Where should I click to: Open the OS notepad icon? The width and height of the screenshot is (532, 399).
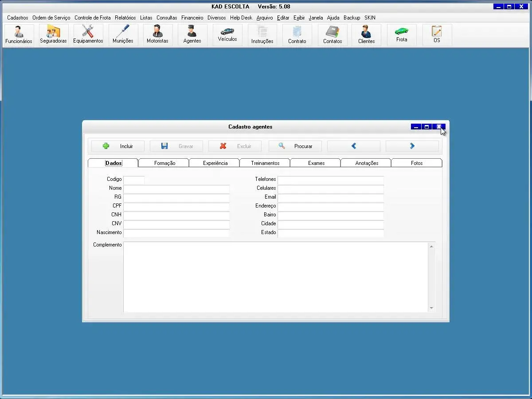pos(437,35)
